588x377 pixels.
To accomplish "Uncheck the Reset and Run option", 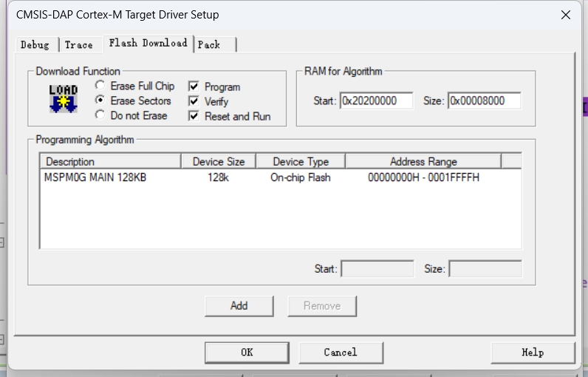I will (x=194, y=116).
